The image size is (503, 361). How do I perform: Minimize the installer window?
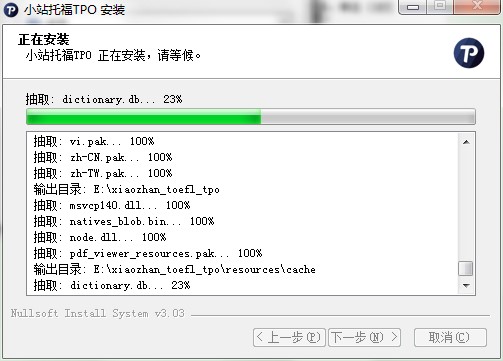[x=412, y=6]
